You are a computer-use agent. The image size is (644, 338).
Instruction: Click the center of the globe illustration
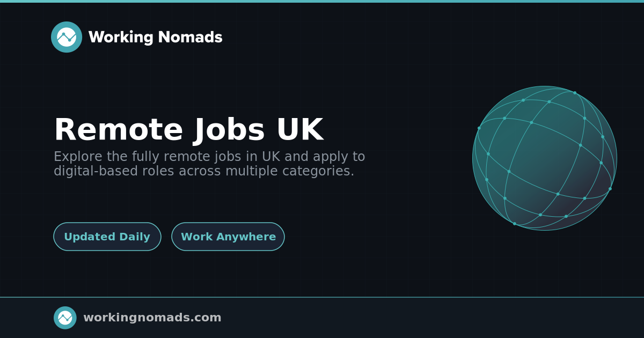(545, 158)
